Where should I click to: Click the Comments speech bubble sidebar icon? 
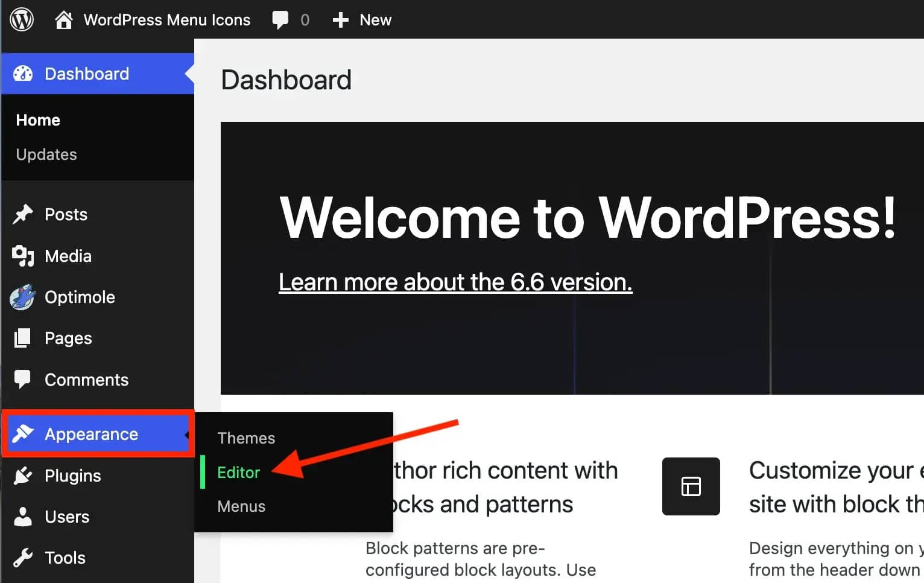pyautogui.click(x=23, y=379)
